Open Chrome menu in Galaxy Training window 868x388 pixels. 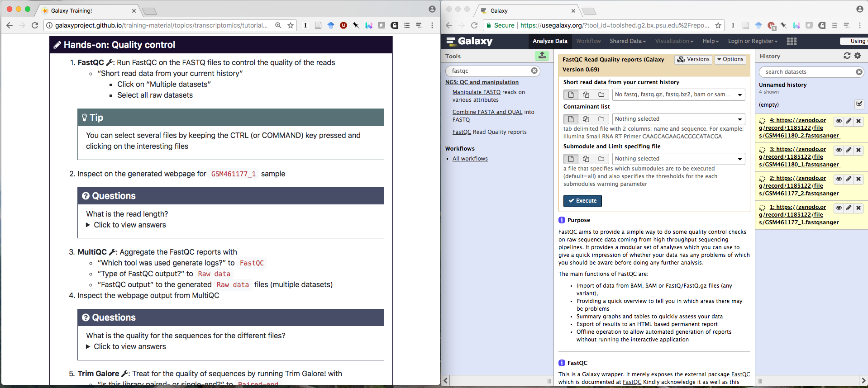432,25
